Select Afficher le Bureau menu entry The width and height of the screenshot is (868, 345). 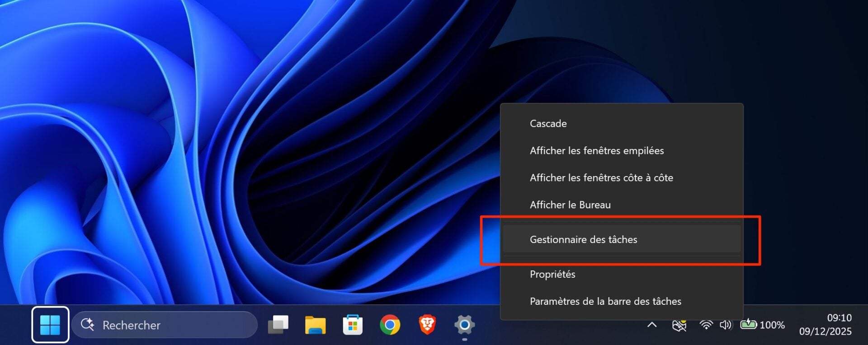coord(622,205)
